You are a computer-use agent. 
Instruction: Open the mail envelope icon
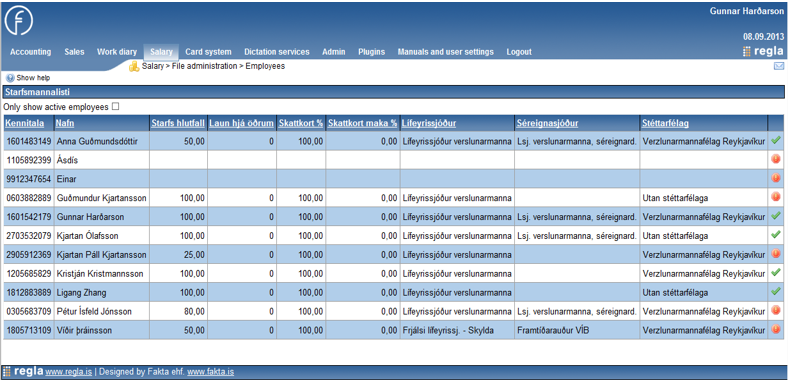pos(779,66)
